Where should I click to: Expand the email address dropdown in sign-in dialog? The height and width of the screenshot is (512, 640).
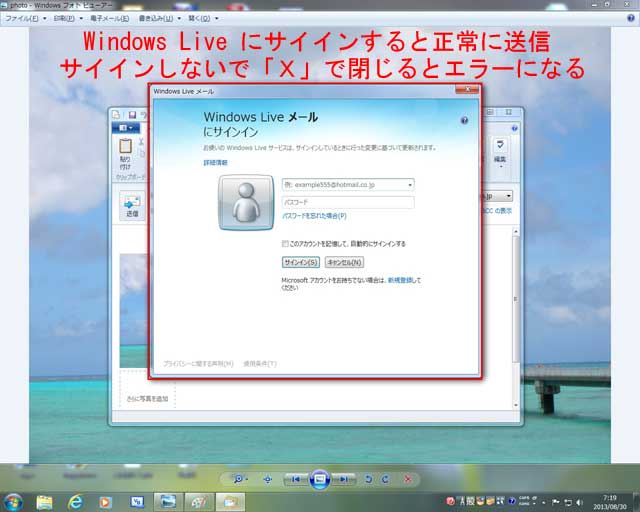click(x=410, y=185)
